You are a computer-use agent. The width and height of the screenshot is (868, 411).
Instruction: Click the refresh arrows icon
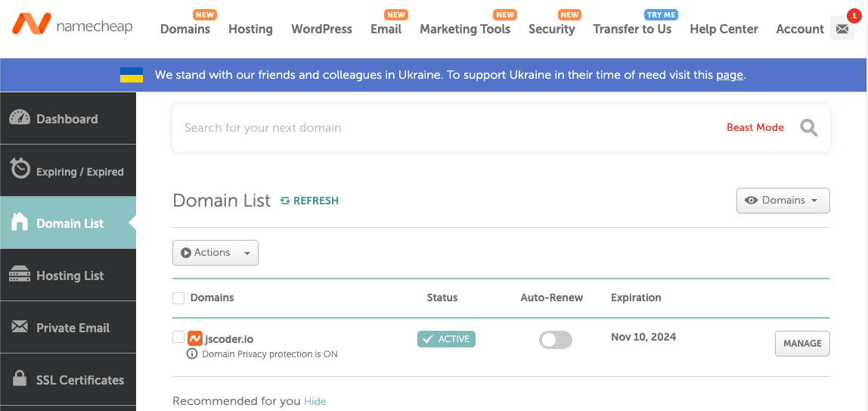[x=285, y=201]
